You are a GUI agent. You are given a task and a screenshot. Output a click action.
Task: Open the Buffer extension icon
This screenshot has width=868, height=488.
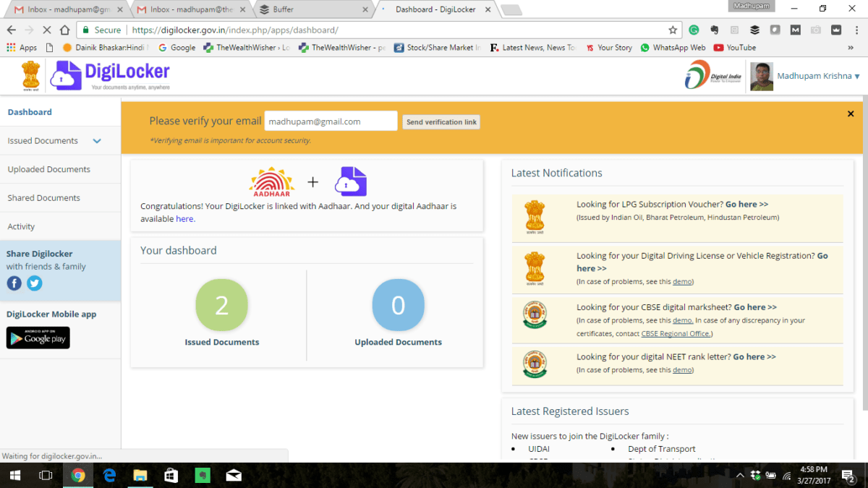(x=755, y=30)
